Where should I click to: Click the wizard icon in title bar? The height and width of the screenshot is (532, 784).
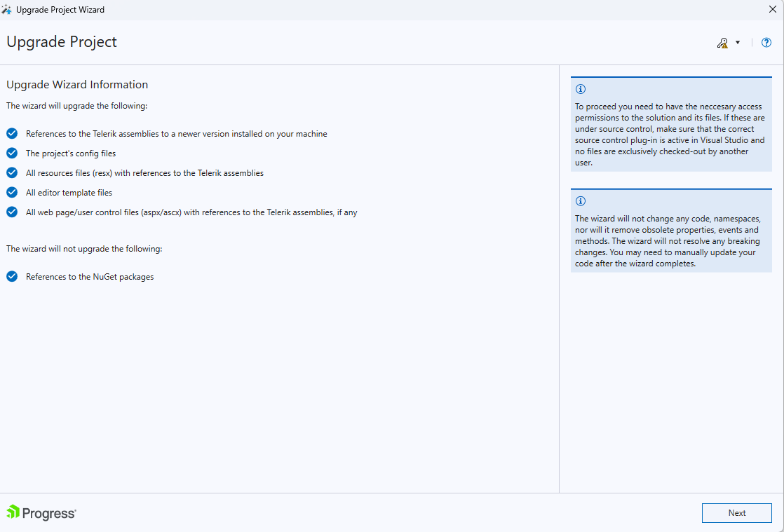click(x=7, y=10)
